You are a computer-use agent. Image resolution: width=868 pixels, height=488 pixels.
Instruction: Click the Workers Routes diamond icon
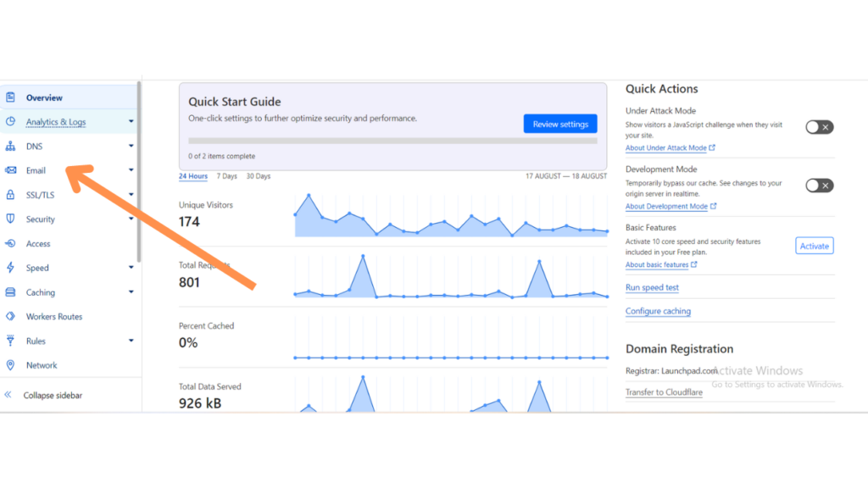(10, 316)
